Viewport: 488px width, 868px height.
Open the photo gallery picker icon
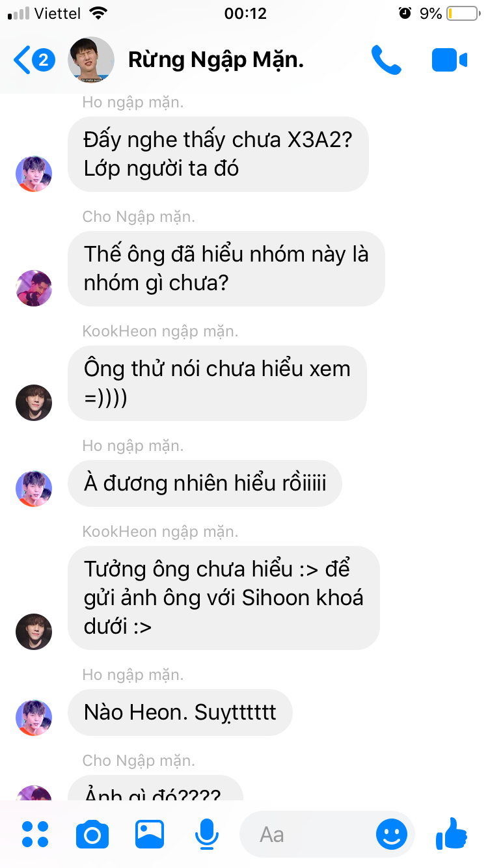pyautogui.click(x=150, y=834)
